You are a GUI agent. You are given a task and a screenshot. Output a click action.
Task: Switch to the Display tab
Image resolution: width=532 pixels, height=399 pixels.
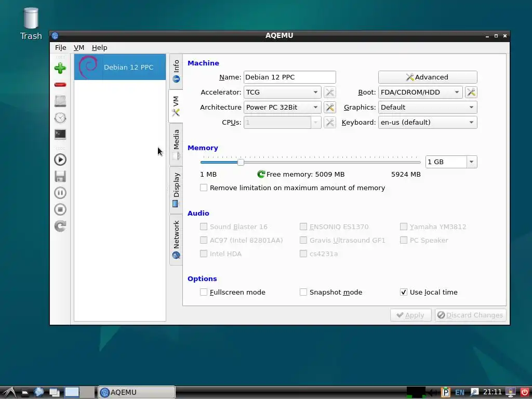pyautogui.click(x=176, y=190)
